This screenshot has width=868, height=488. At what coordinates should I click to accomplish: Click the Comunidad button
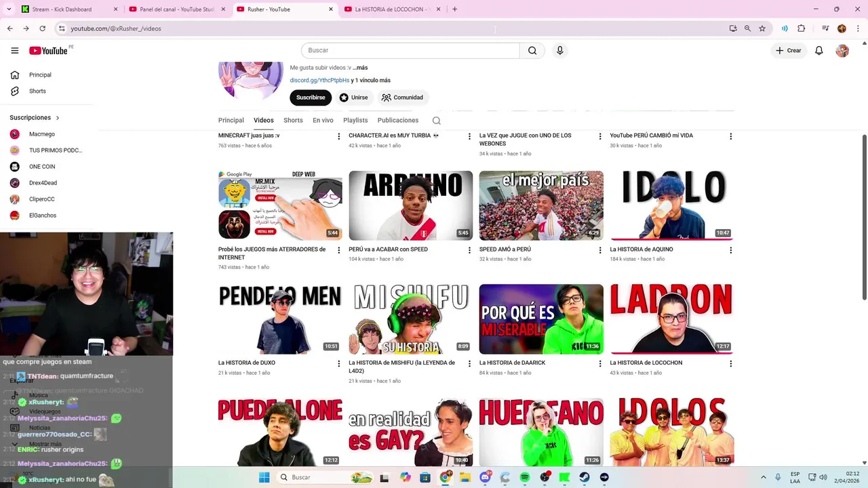pos(402,98)
